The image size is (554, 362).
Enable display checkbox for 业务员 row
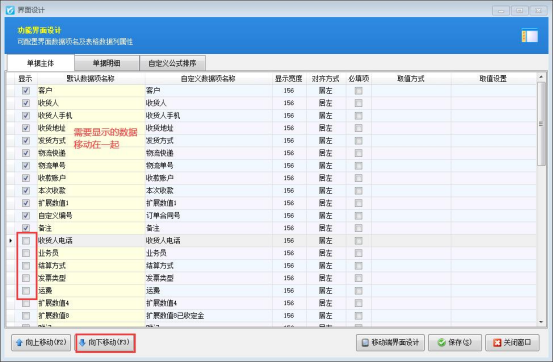[x=26, y=253]
